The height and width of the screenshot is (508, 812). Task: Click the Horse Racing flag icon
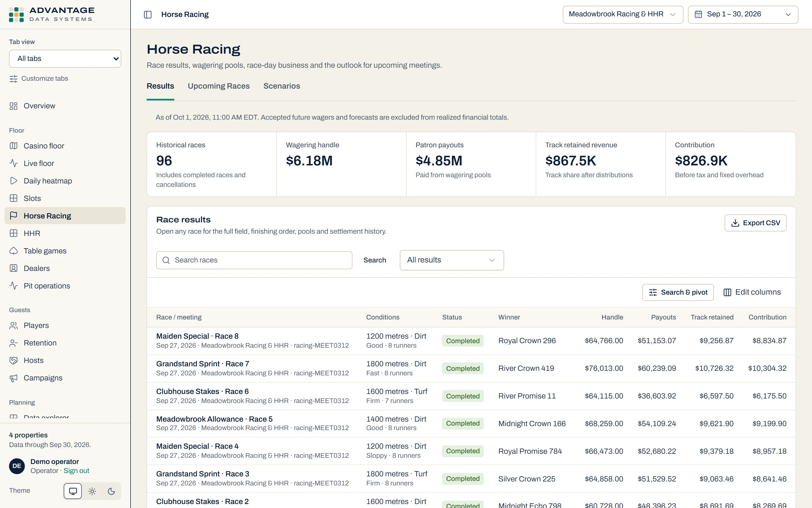click(14, 216)
